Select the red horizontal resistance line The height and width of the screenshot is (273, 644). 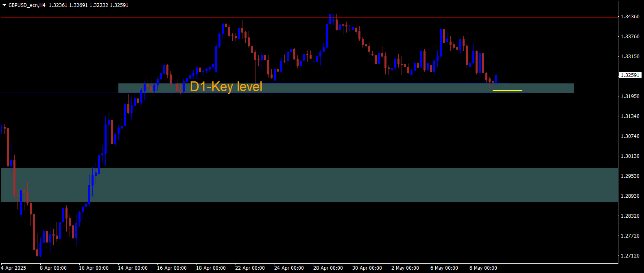309,17
